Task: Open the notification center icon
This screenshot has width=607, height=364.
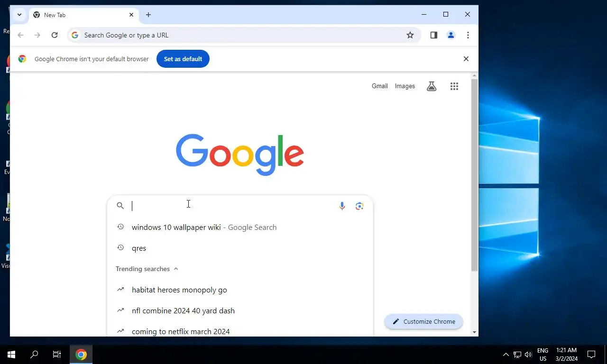Action: pos(591,354)
